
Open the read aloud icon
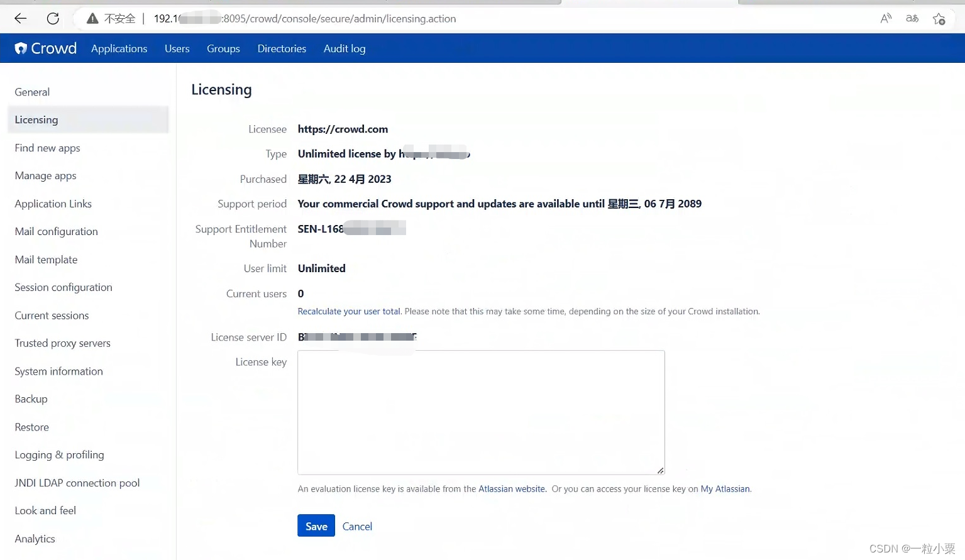click(886, 19)
